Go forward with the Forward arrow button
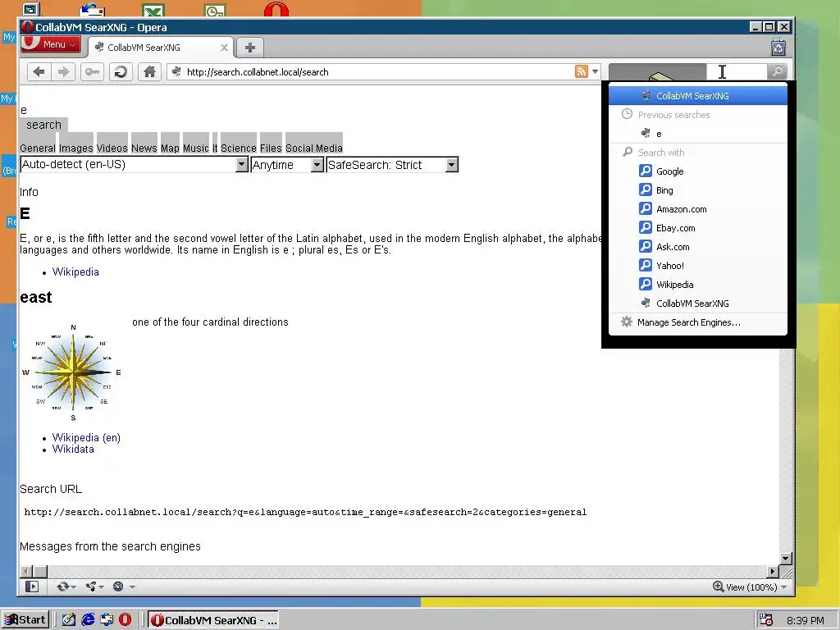 pyautogui.click(x=63, y=72)
